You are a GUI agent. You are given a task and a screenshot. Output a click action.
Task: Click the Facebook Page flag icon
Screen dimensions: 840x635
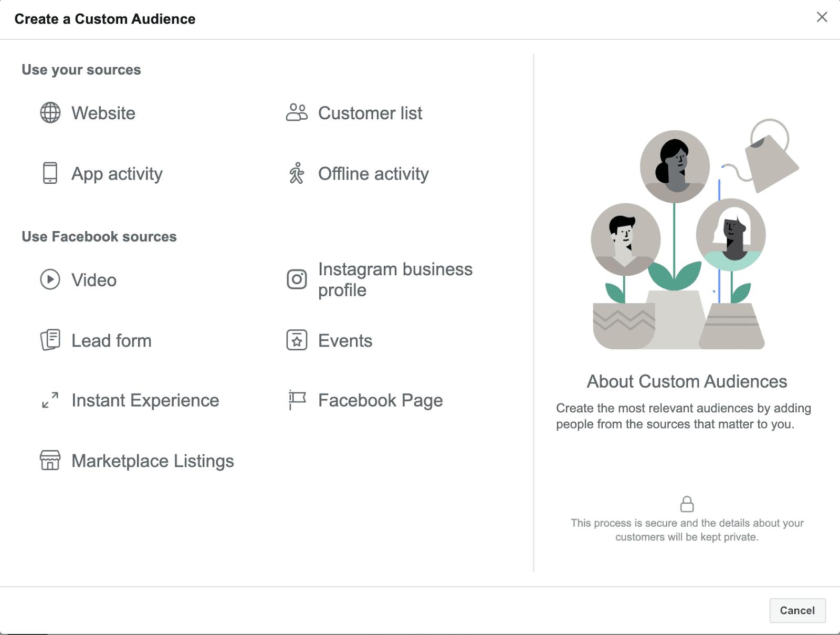[297, 400]
